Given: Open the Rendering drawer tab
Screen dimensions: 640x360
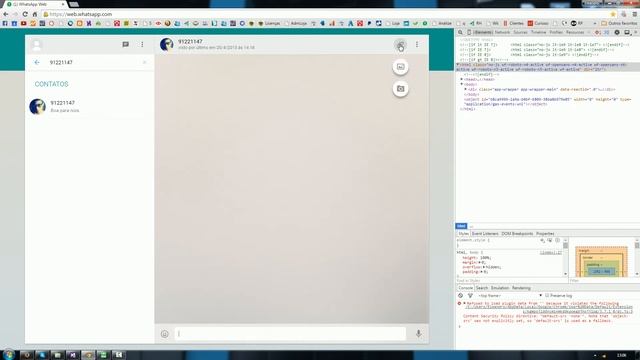Looking at the screenshot, I should 521,288.
